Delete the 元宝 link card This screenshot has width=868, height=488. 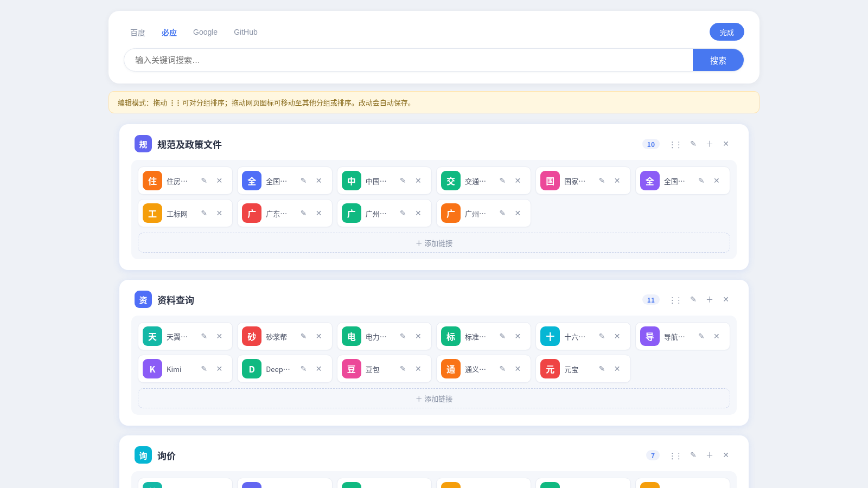pos(617,369)
